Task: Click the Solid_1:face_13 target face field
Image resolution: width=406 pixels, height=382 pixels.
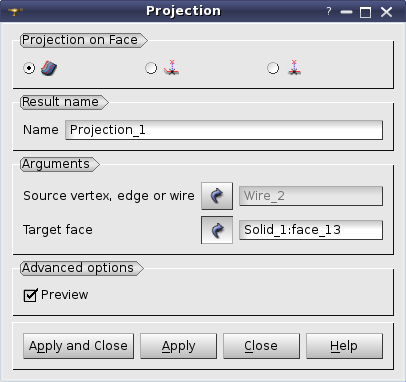Action: [x=311, y=230]
